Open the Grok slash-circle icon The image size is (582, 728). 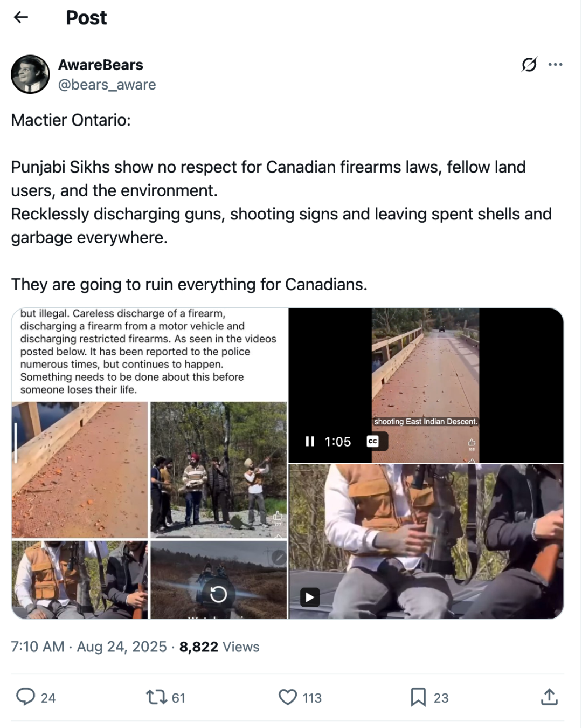[529, 64]
